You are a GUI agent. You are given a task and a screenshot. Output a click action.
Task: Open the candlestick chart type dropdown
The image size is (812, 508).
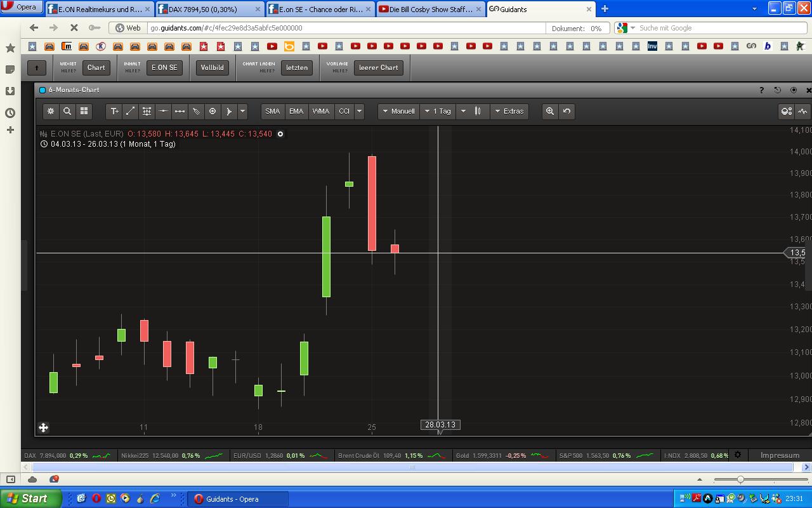click(x=473, y=111)
